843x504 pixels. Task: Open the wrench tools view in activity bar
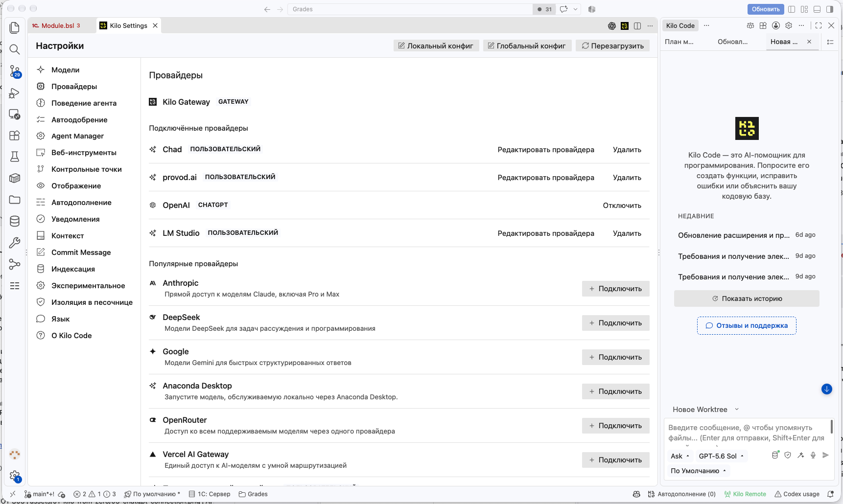(15, 243)
